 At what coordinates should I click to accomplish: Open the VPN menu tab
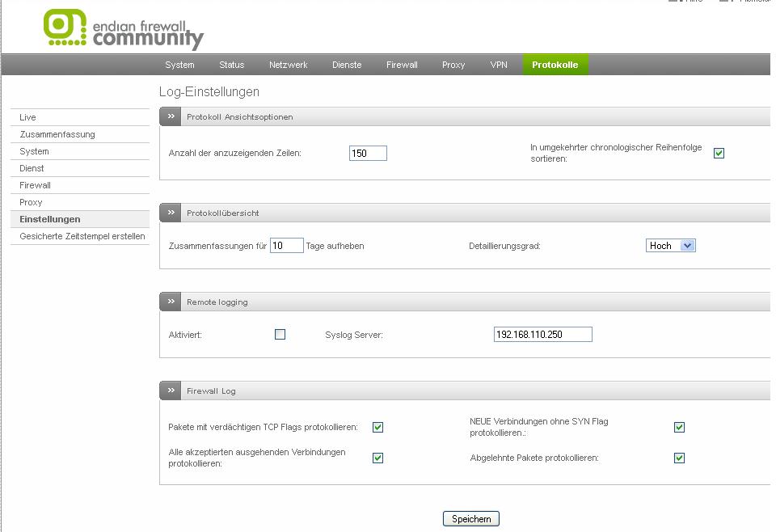[499, 65]
